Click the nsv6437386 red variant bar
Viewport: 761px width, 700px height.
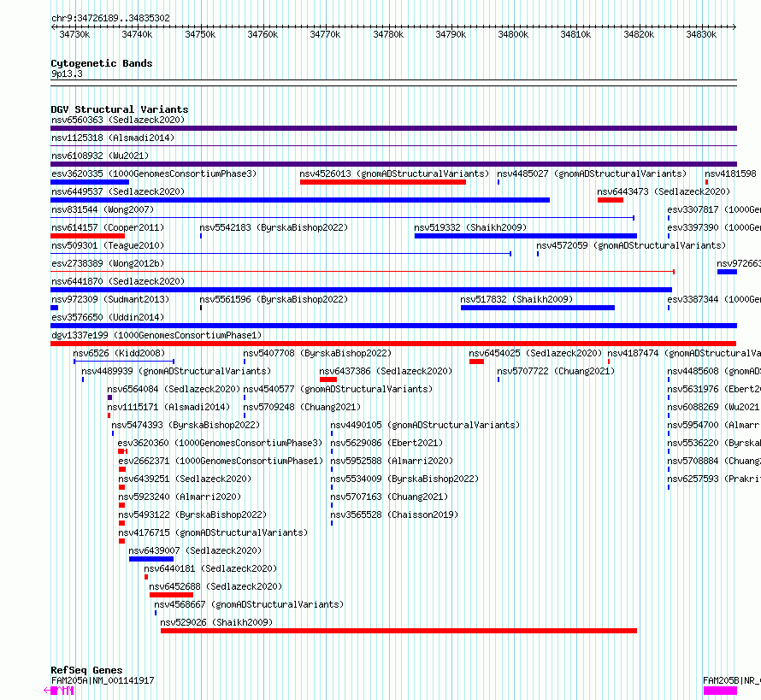[x=328, y=379]
